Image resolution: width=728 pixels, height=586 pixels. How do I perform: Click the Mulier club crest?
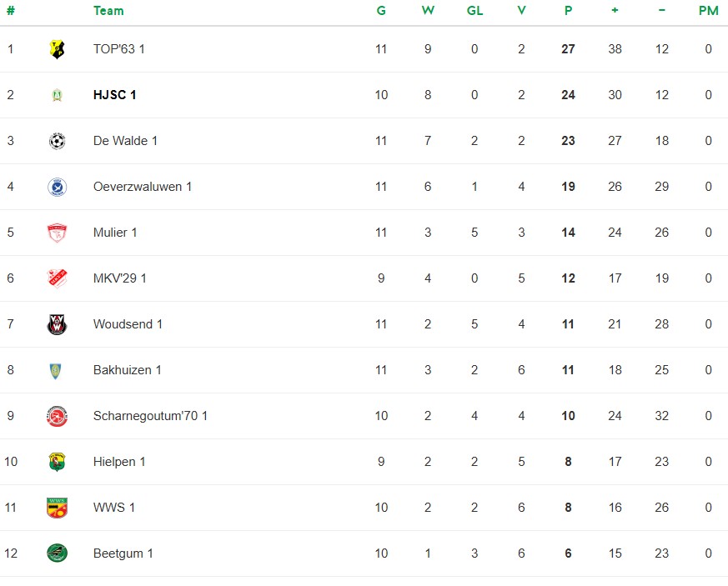(x=57, y=233)
